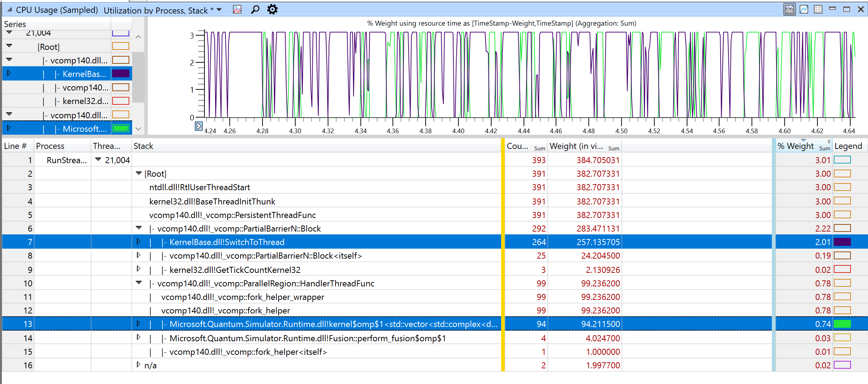The width and height of the screenshot is (868, 384).
Task: Select the combined graph and table display icon
Action: point(790,9)
